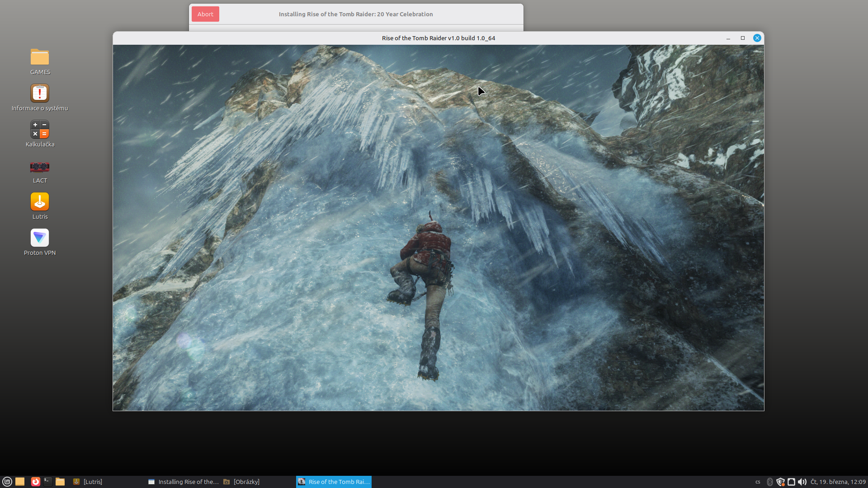Open Informace o systému desktop icon

point(40,94)
